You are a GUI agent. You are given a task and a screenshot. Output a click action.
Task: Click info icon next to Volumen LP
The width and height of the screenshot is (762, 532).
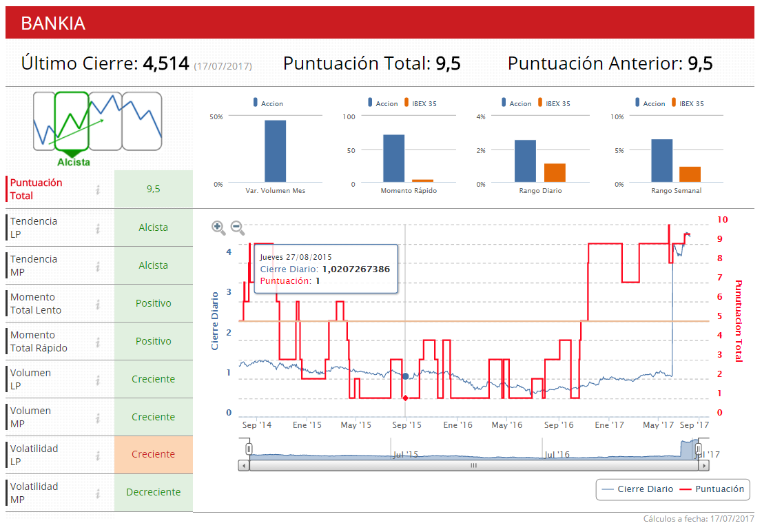[x=98, y=380]
